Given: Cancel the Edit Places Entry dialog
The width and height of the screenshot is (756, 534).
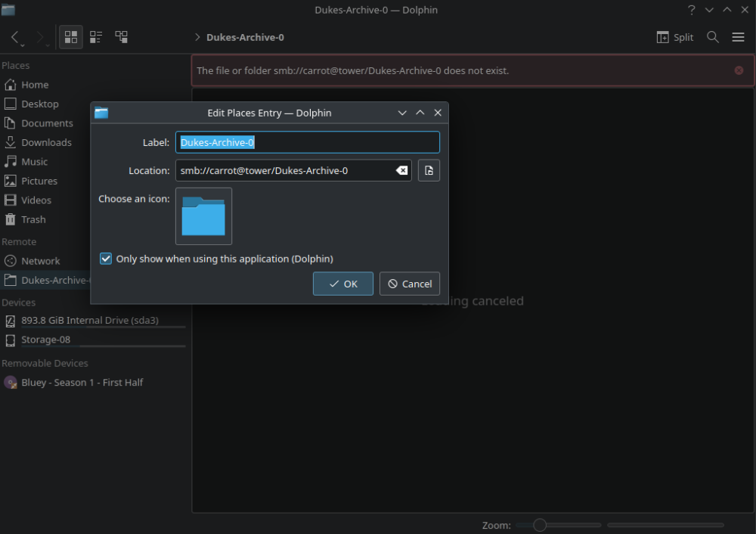Looking at the screenshot, I should click(x=409, y=284).
